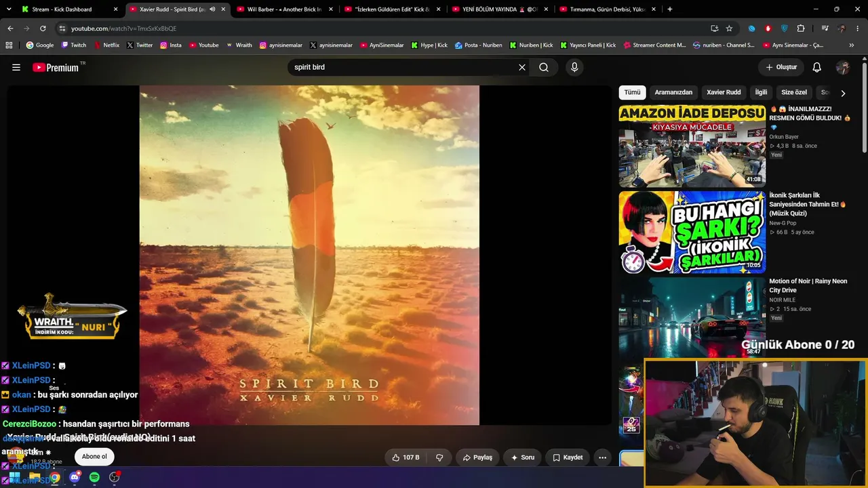Open the Hype | Kick bookmark
868x488 pixels.
(429, 45)
